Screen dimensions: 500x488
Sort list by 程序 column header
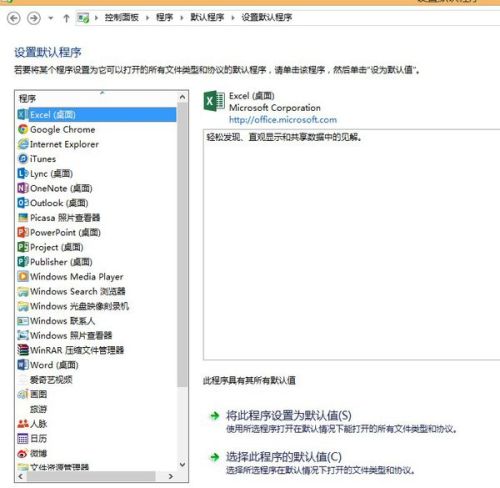click(27, 99)
